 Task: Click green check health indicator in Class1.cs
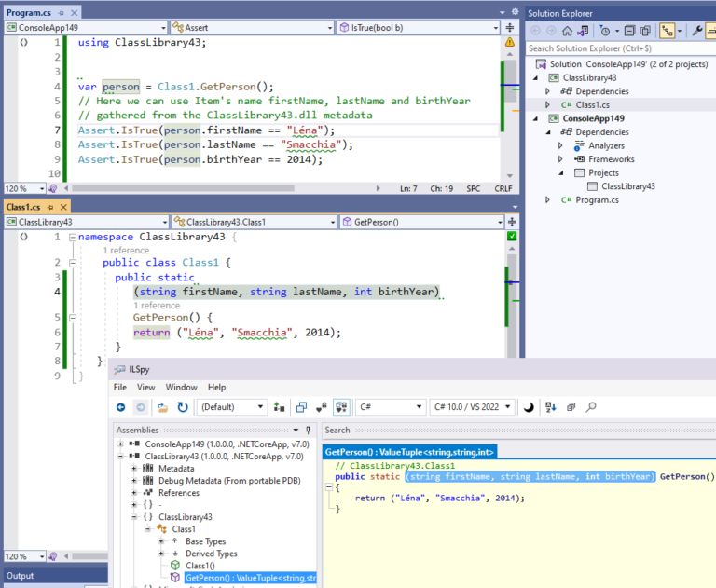coord(512,236)
